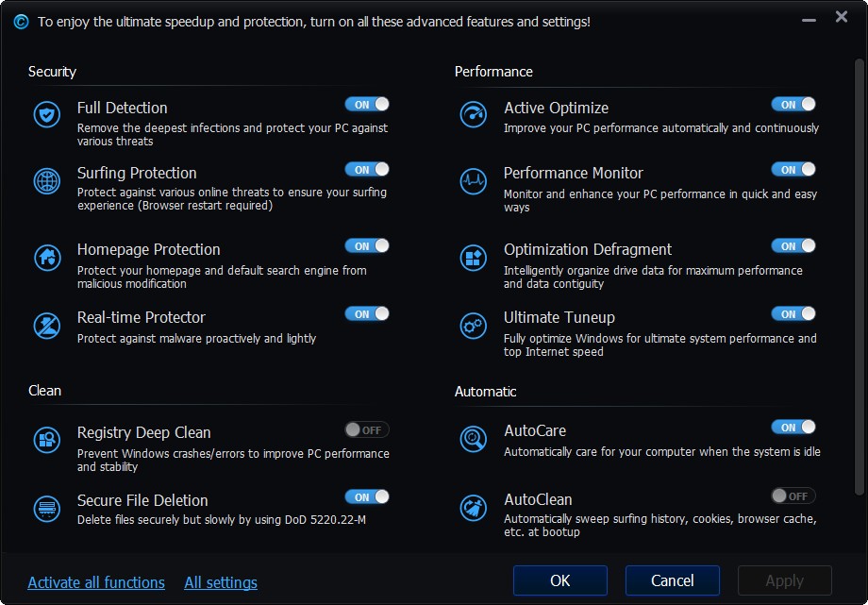Click the AutoClean broom icon
868x605 pixels.
coord(474,508)
